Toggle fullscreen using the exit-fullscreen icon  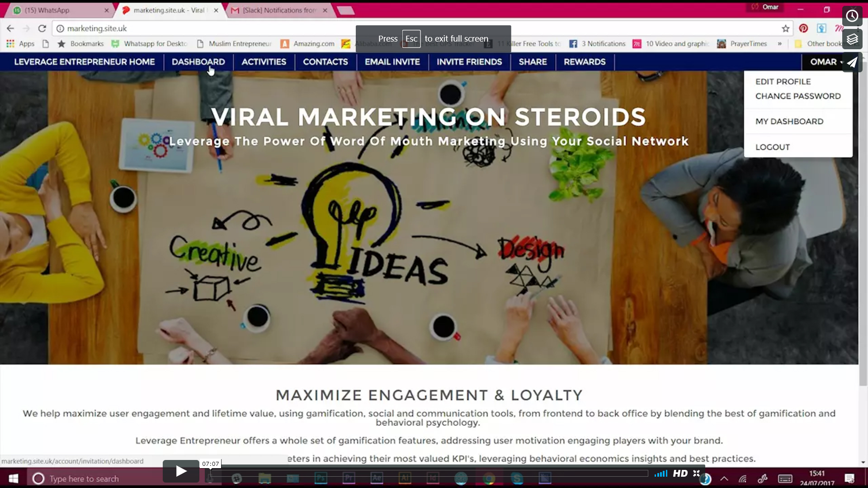tap(696, 473)
